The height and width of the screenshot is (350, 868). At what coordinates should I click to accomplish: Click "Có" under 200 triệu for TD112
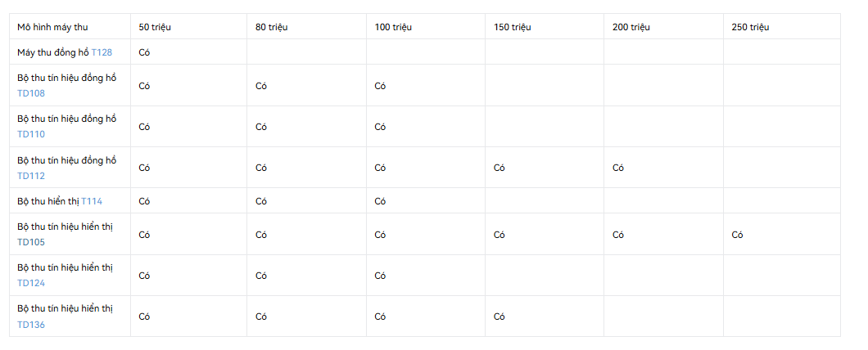(618, 168)
